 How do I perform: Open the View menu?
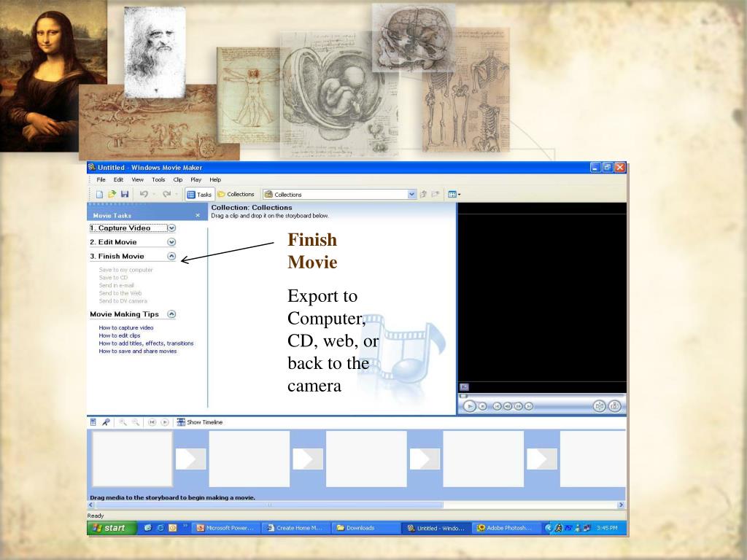137,180
